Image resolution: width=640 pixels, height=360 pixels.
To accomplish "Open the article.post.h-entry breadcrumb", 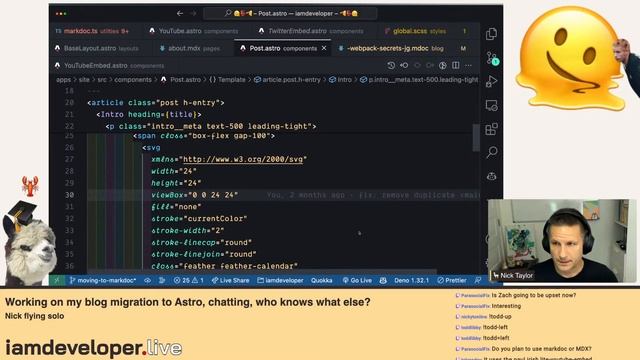I will pyautogui.click(x=287, y=80).
